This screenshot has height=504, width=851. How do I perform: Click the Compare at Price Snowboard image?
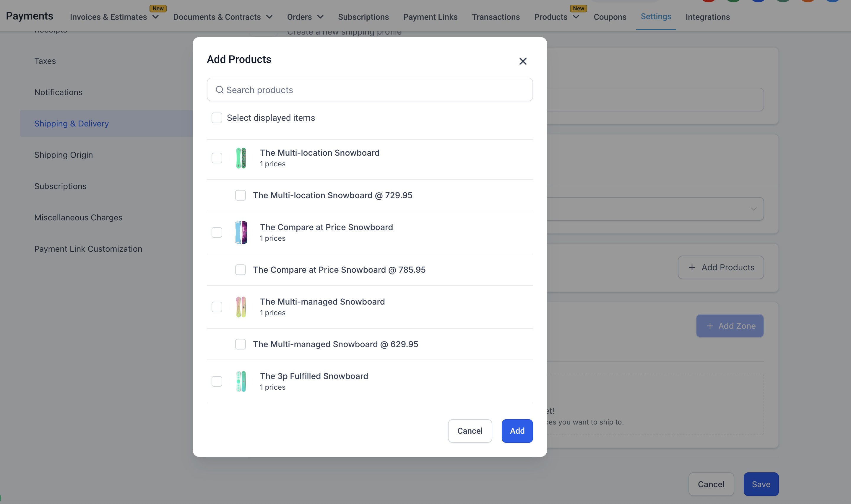pyautogui.click(x=241, y=232)
